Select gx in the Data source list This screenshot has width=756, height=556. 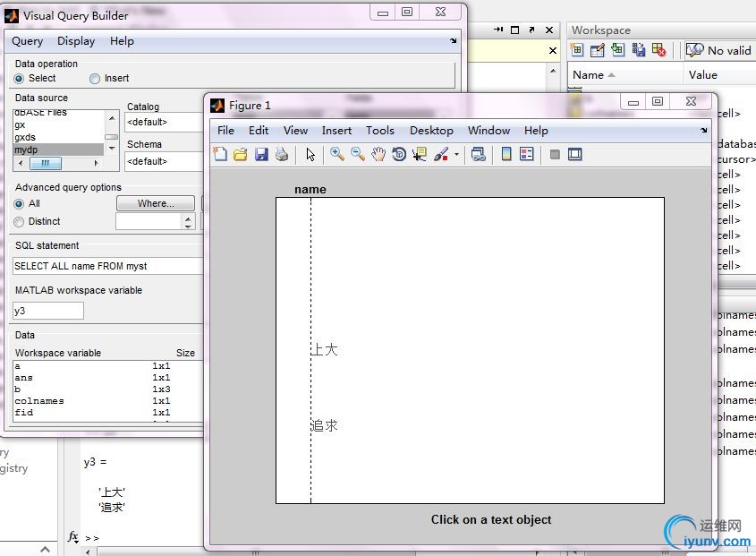tap(58, 125)
